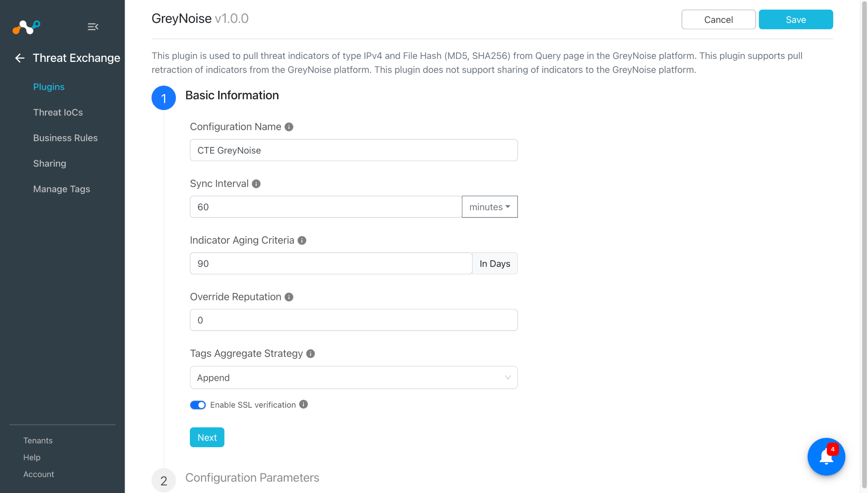
Task: Collapse the sidebar with the menu icon
Action: click(x=93, y=27)
